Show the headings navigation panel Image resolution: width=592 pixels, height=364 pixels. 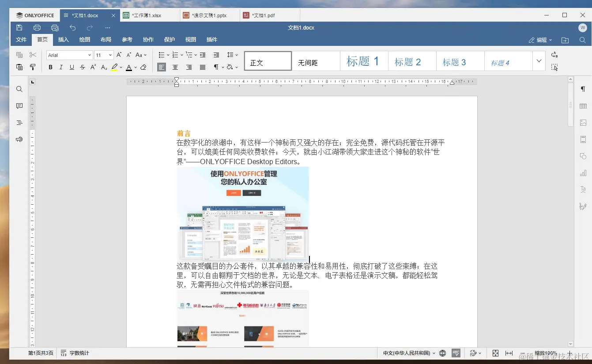pos(19,123)
